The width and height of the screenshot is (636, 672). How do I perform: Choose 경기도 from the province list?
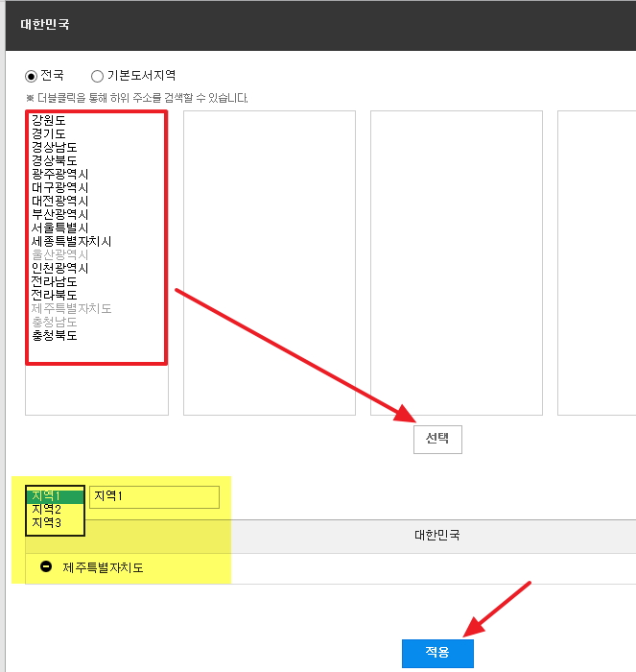48,133
